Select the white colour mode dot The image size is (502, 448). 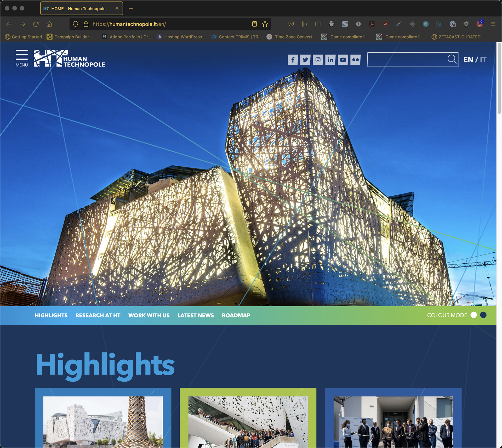474,315
